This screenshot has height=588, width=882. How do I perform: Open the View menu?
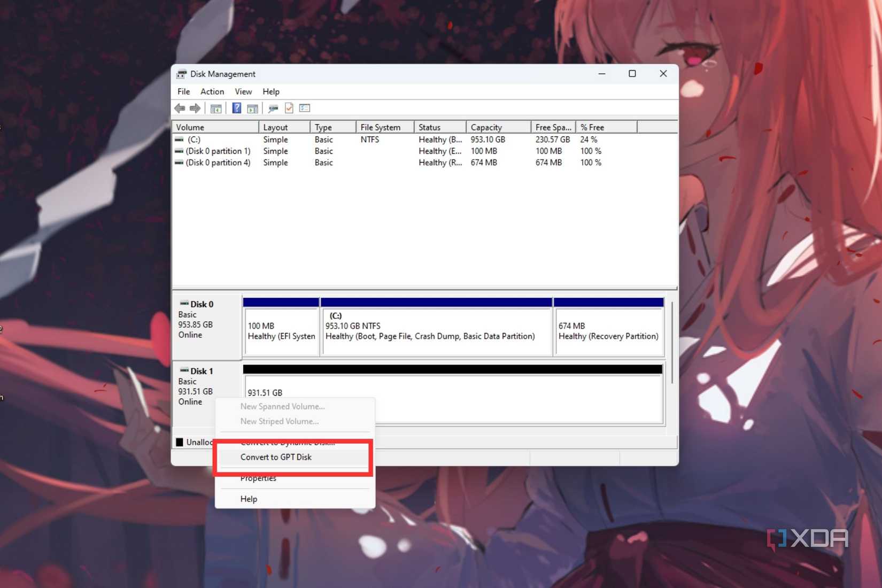coord(243,91)
